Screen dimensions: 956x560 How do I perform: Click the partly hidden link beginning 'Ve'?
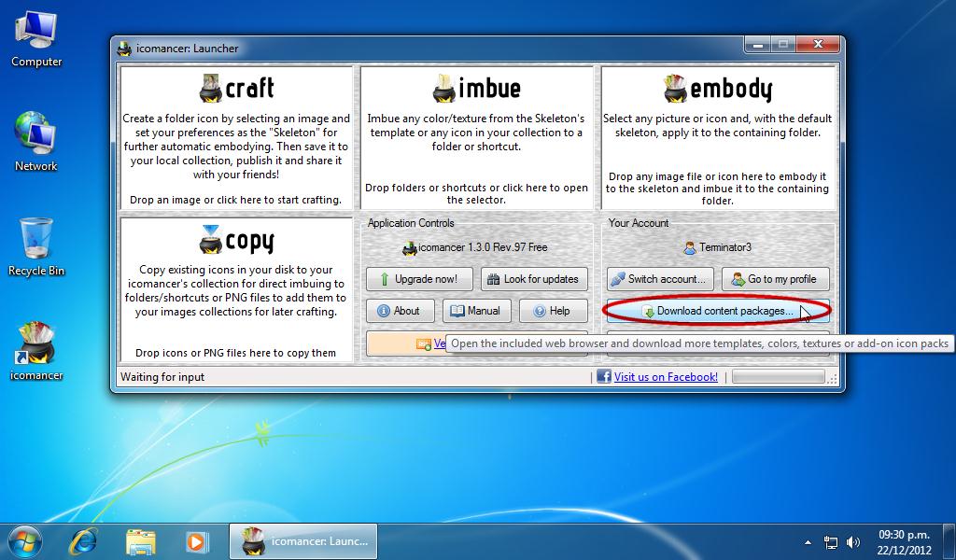tap(440, 343)
